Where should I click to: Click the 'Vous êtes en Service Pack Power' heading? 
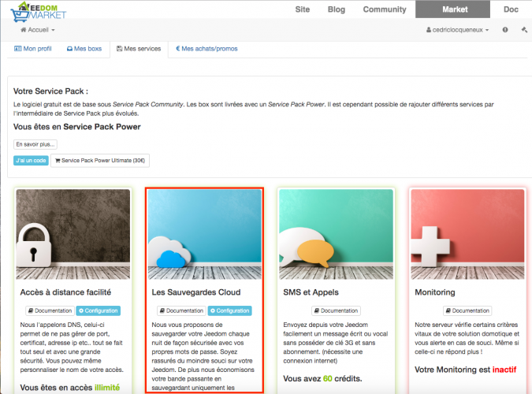77,127
